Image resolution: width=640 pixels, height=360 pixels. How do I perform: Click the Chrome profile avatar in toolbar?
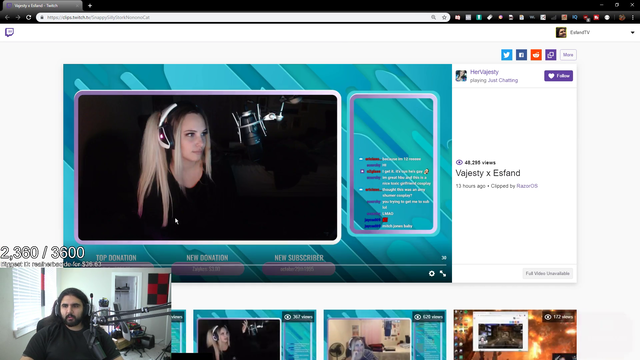coord(622,18)
